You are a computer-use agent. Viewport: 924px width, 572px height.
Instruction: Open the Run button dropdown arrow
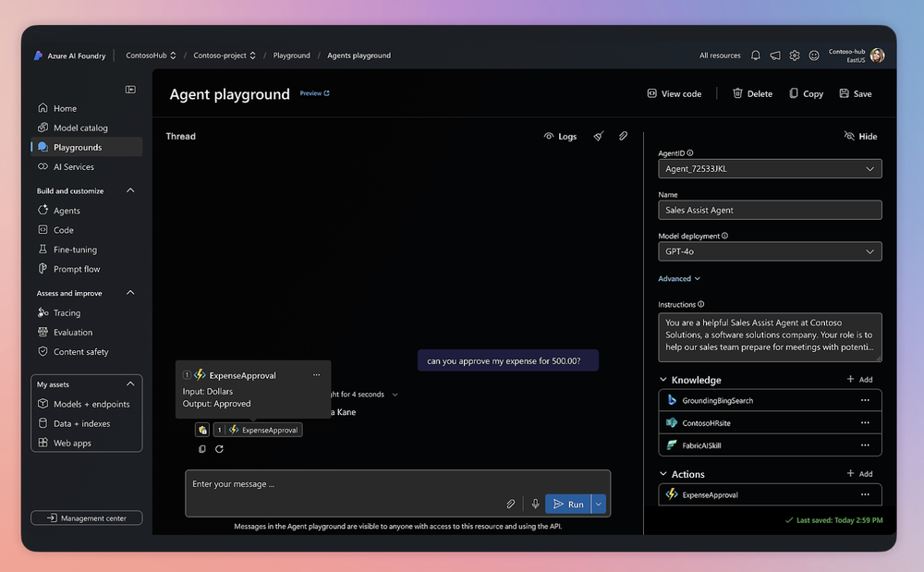599,504
